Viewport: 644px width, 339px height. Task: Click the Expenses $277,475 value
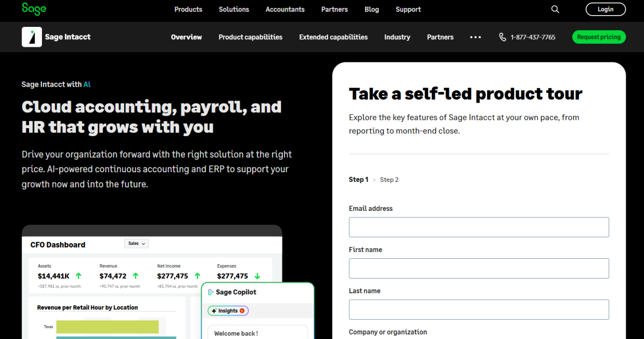pyautogui.click(x=232, y=276)
